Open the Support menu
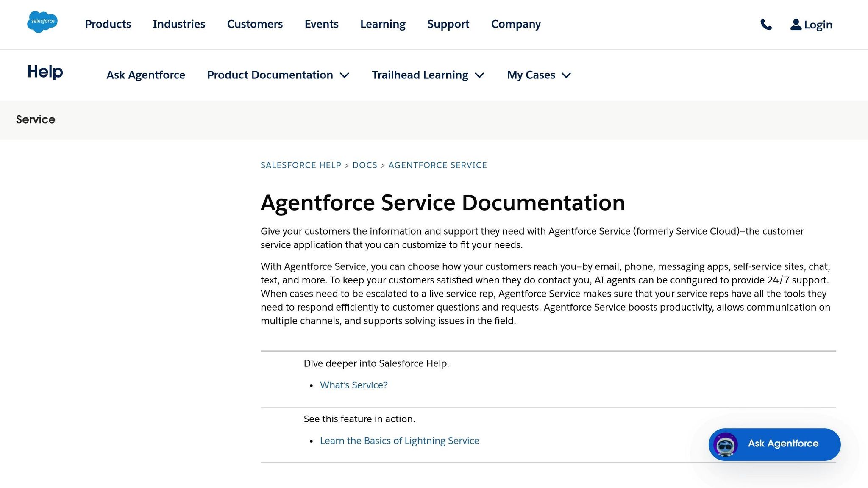Screen dimensions: 868x488 coord(448,24)
